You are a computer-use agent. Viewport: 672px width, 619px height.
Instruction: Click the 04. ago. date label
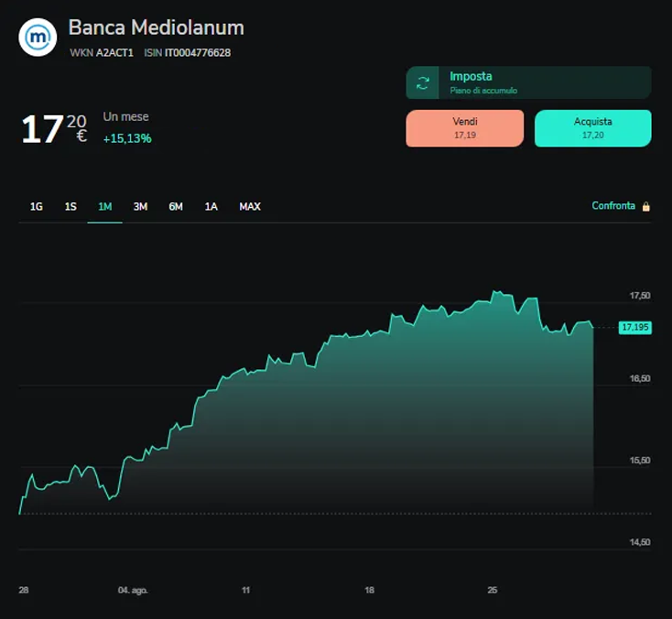click(x=133, y=591)
